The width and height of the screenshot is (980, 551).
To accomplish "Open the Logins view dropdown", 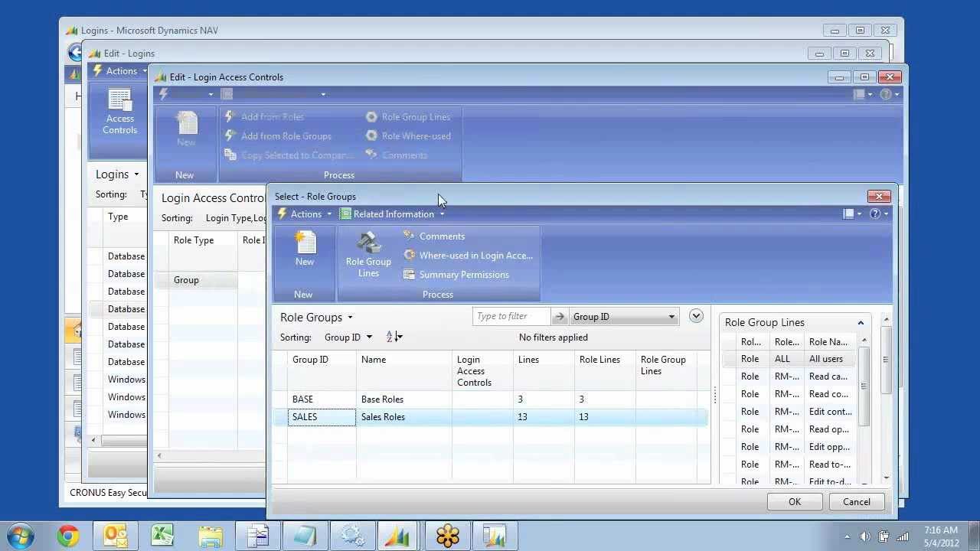I will click(x=117, y=174).
